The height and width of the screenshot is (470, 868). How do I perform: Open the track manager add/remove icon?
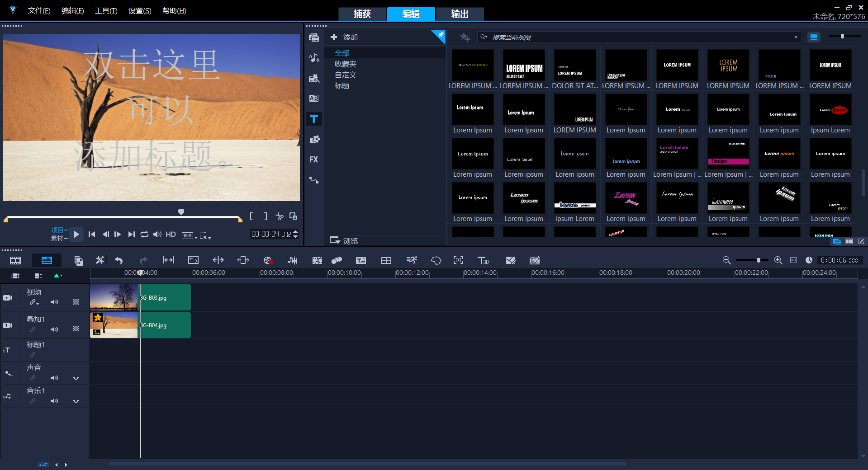click(38, 275)
